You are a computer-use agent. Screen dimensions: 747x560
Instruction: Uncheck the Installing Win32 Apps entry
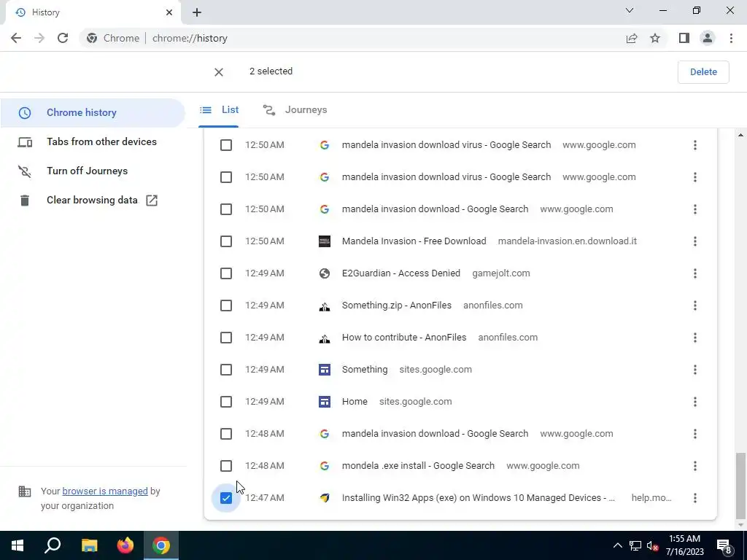pyautogui.click(x=226, y=498)
